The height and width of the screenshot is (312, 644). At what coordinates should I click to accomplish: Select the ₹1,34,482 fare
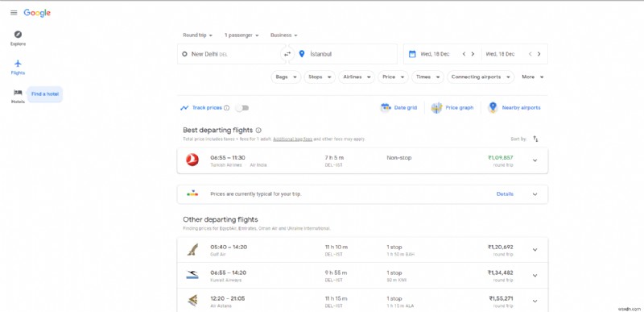pyautogui.click(x=500, y=272)
